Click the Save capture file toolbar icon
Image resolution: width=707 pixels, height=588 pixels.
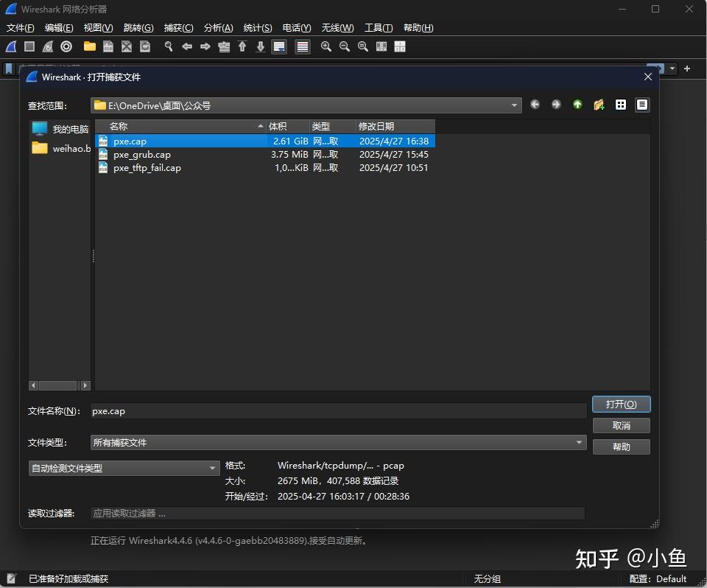click(108, 46)
